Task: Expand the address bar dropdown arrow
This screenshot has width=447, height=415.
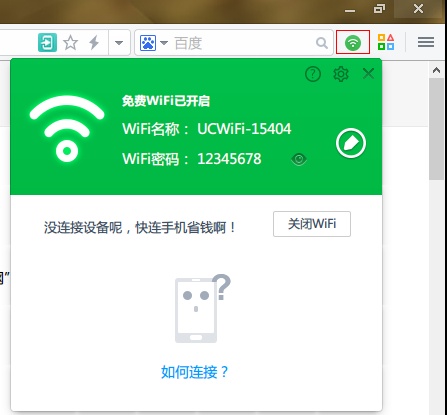Action: (119, 43)
